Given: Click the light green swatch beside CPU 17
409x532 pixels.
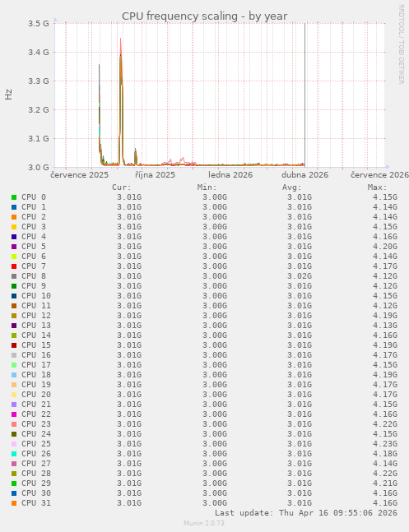Looking at the screenshot, I should tap(14, 364).
